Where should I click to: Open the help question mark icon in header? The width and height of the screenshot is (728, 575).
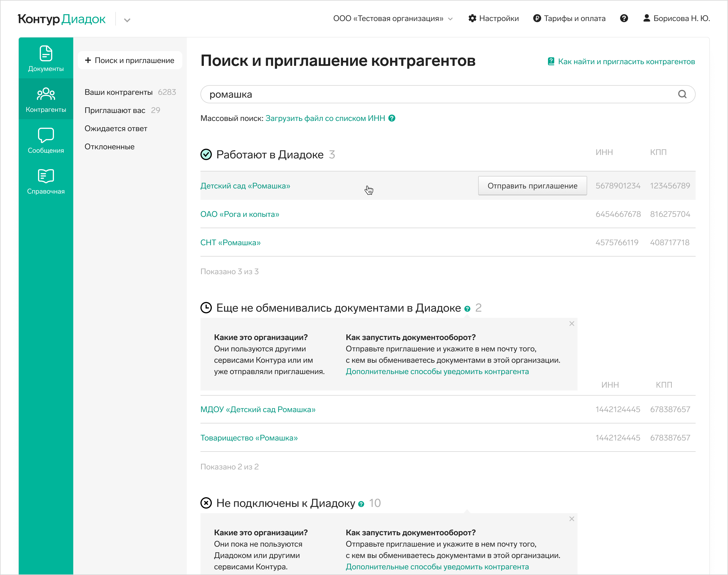coord(624,18)
